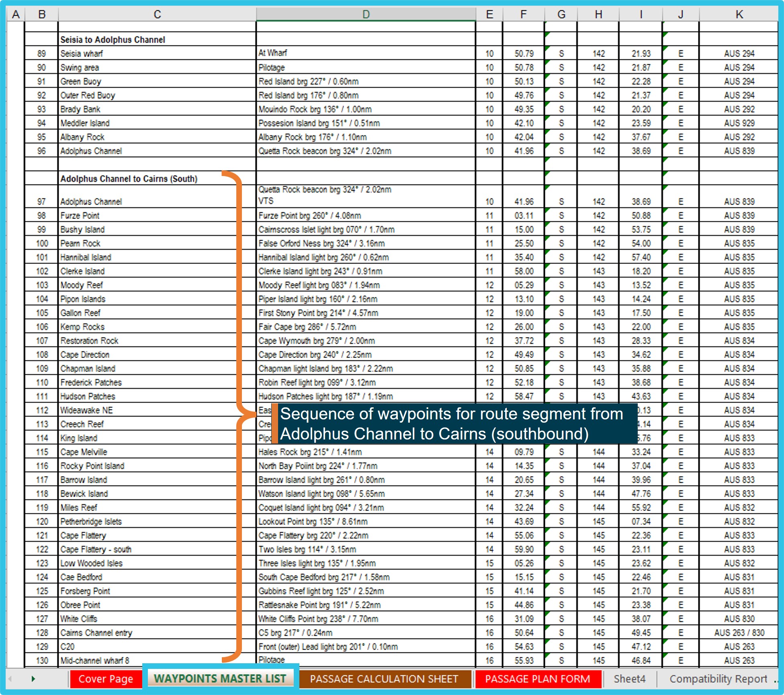Click 'Red Island brg 176° / 0.80nm' cell
This screenshot has height=695, width=784.
click(x=366, y=95)
